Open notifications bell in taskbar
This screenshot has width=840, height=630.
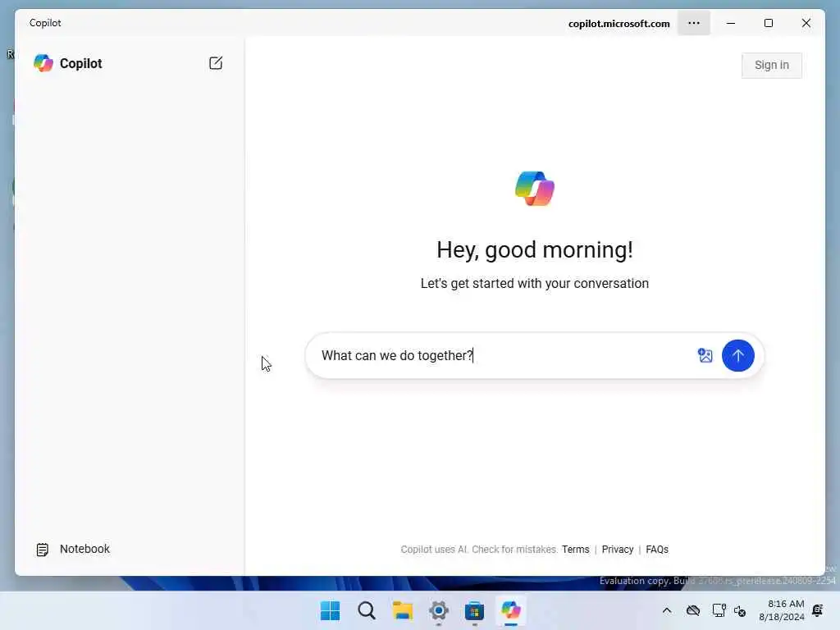818,610
